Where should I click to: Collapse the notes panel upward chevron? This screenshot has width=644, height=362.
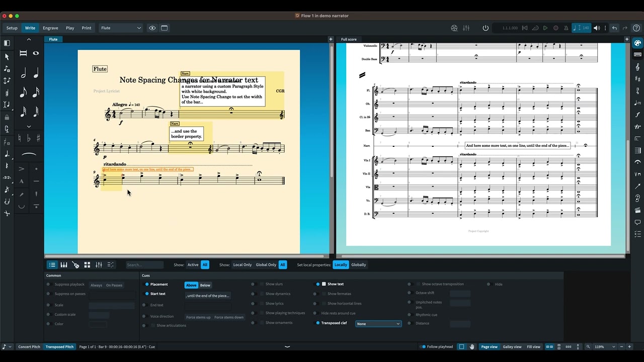point(29,40)
